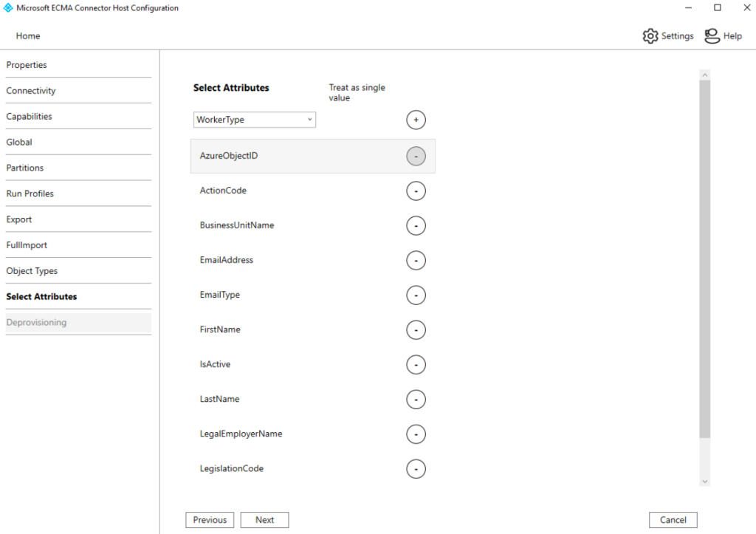Add the WorkerType attribute with plus button
Image resolution: width=756 pixels, height=534 pixels.
tap(416, 119)
